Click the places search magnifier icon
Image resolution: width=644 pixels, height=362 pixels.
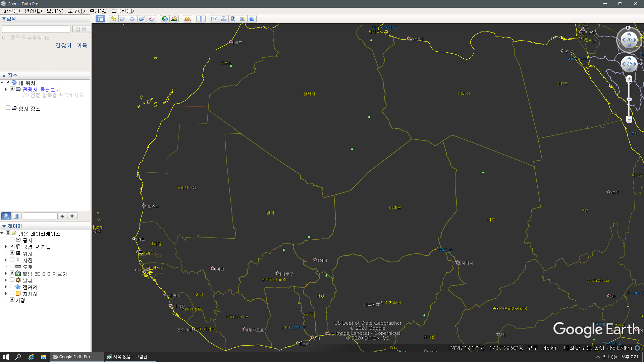click(x=6, y=216)
